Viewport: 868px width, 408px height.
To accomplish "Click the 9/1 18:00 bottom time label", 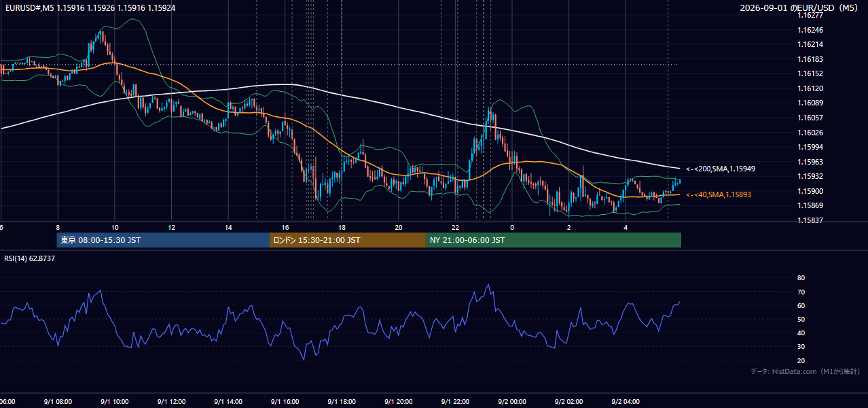I will pos(342,401).
